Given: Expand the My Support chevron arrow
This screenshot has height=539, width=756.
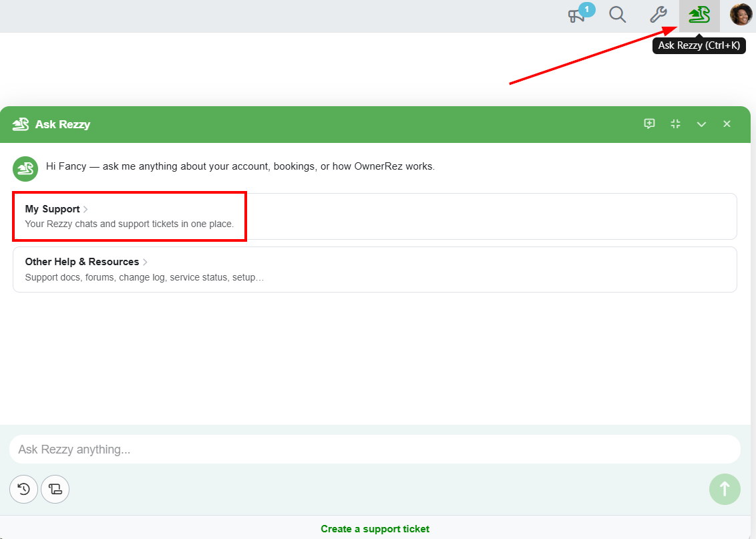Looking at the screenshot, I should click(85, 209).
